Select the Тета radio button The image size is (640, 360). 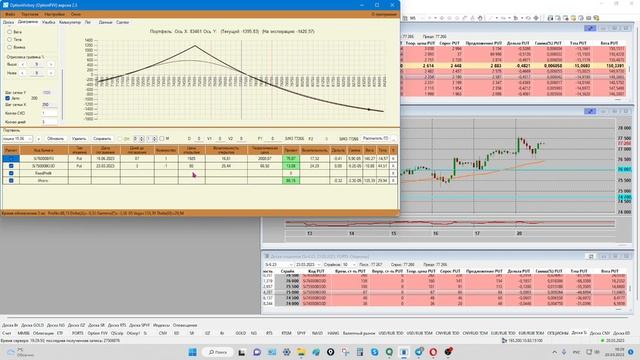tap(9, 40)
